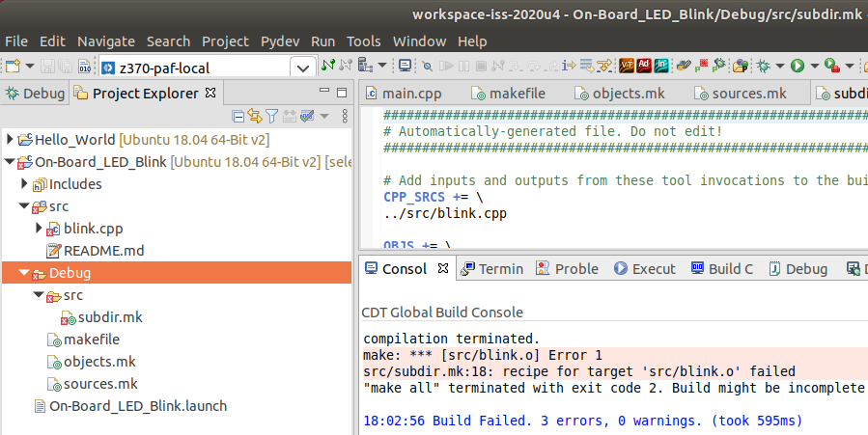This screenshot has height=435, width=868.
Task: Select sources.mk in Project Explorer
Action: (100, 384)
